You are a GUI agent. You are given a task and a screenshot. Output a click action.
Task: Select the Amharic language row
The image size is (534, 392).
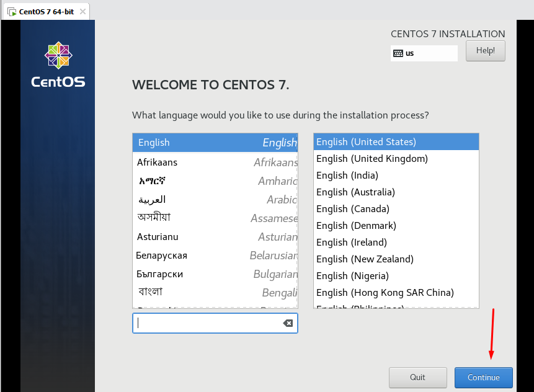(x=215, y=181)
